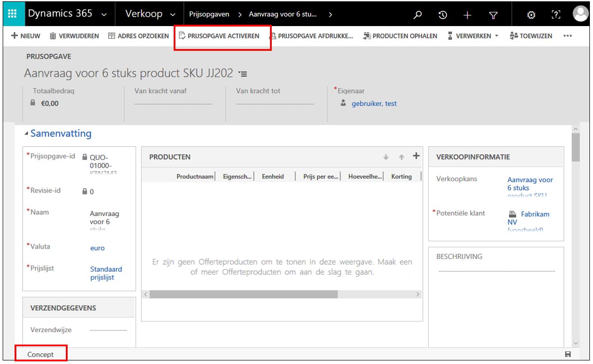593x364 pixels.
Task: Click VERWIJDEREN command
Action: (x=74, y=36)
